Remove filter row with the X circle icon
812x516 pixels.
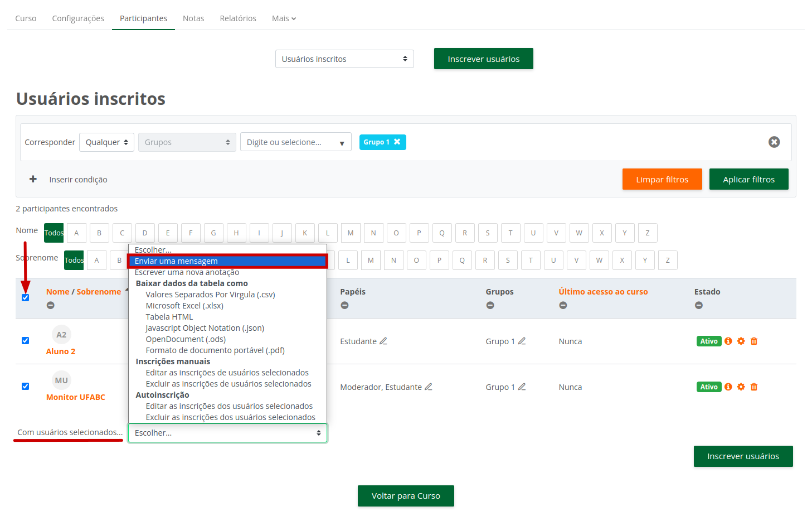pos(774,142)
